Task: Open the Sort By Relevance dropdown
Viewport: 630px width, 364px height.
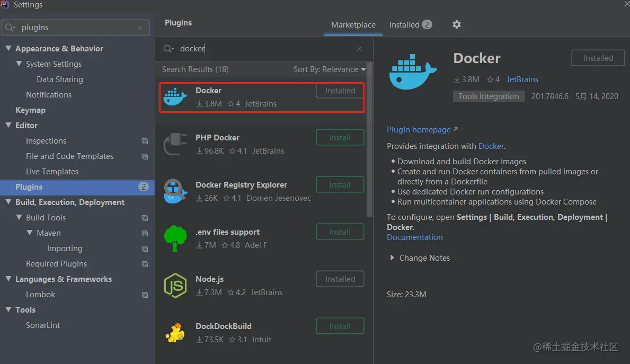Action: pos(330,69)
